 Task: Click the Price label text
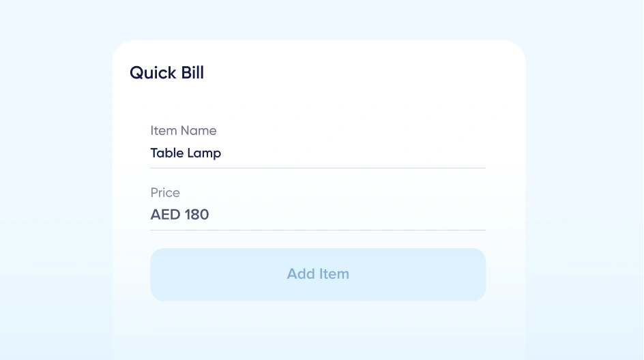click(165, 192)
